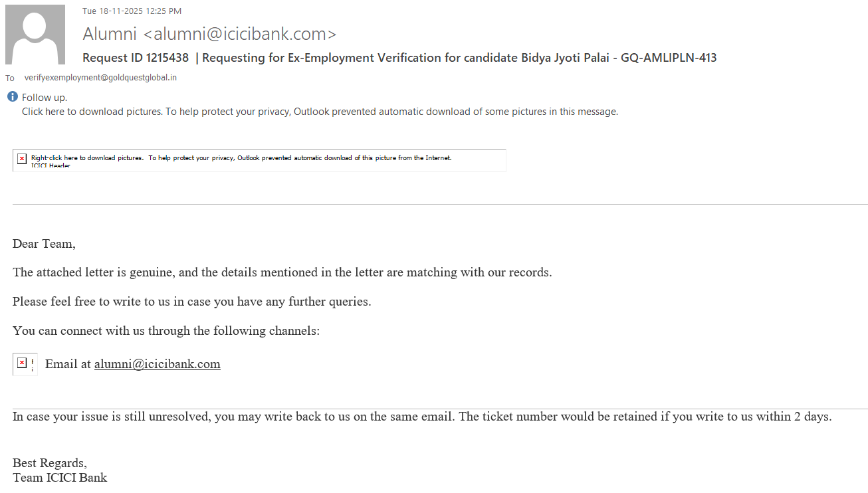Click the red X blocked image icon in ICICI Header

[22, 158]
